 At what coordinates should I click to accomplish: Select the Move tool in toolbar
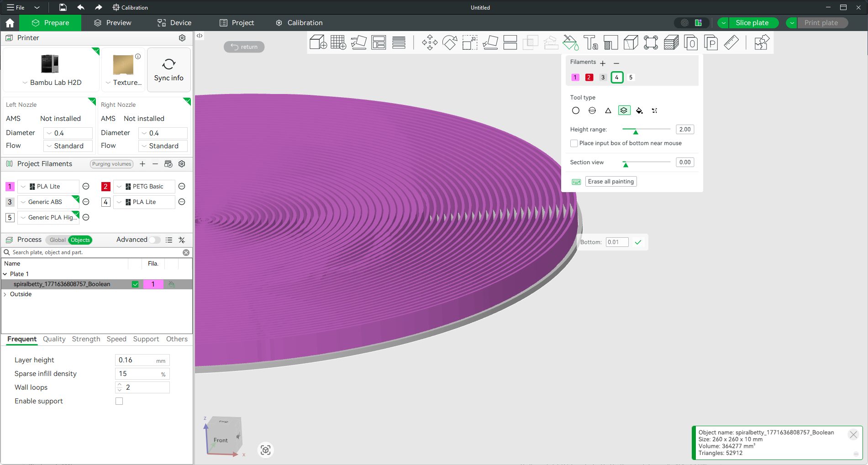point(429,42)
